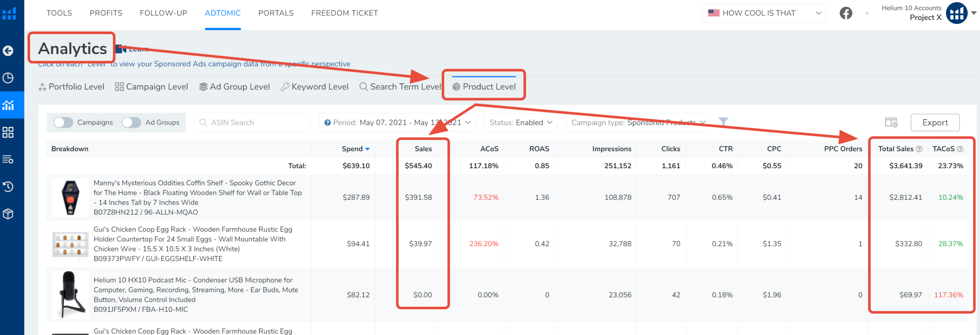The image size is (980, 335).
Task: Click the filter funnel icon
Action: [723, 122]
